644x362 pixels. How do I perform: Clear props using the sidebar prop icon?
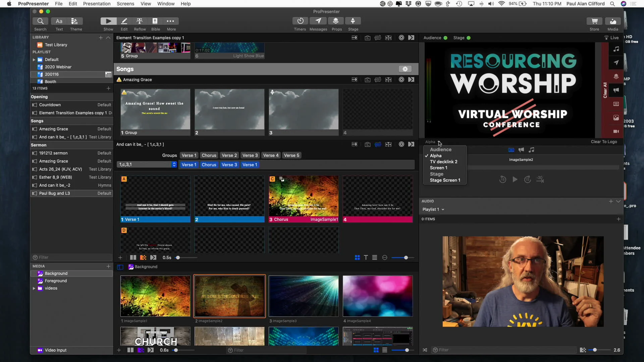point(616,76)
